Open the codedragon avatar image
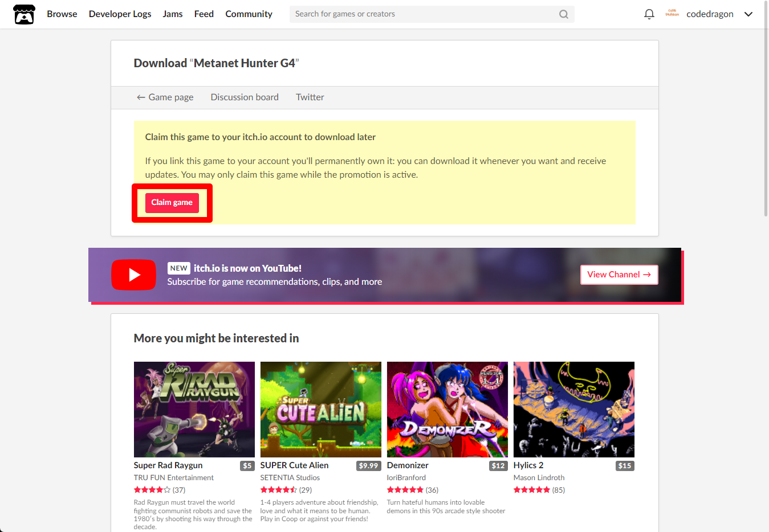 point(672,14)
